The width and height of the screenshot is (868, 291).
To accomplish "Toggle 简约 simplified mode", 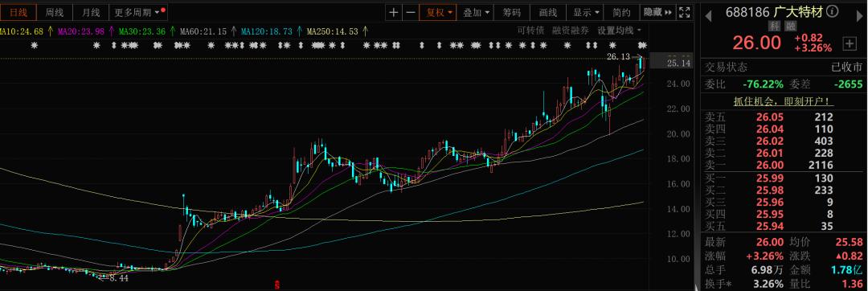I will tap(621, 12).
